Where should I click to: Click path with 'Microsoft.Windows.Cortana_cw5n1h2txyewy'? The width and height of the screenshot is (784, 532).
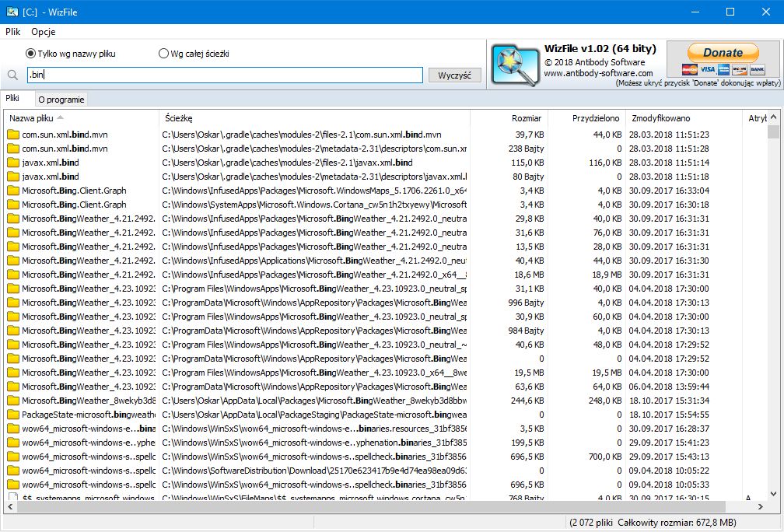[x=314, y=205]
